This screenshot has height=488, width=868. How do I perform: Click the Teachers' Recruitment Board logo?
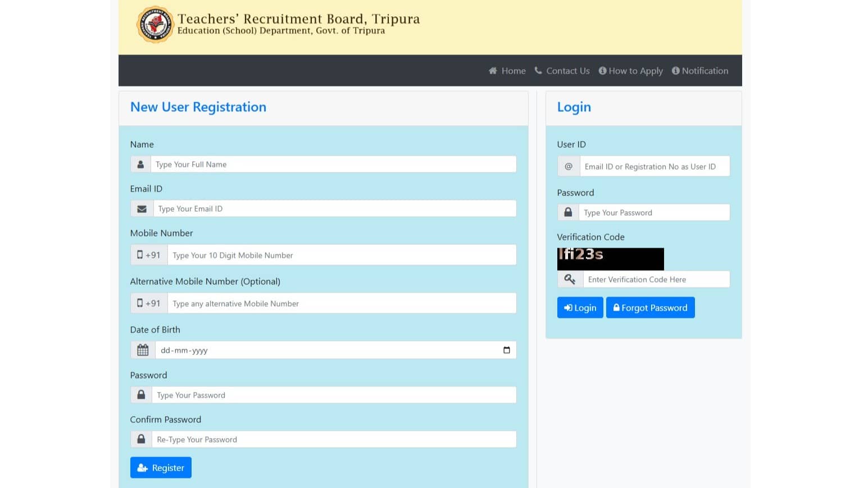tap(155, 25)
